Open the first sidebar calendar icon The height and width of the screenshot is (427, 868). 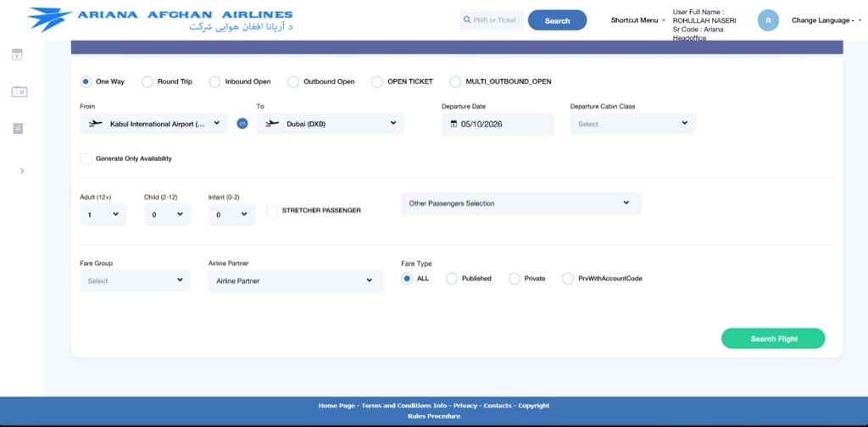tap(17, 54)
